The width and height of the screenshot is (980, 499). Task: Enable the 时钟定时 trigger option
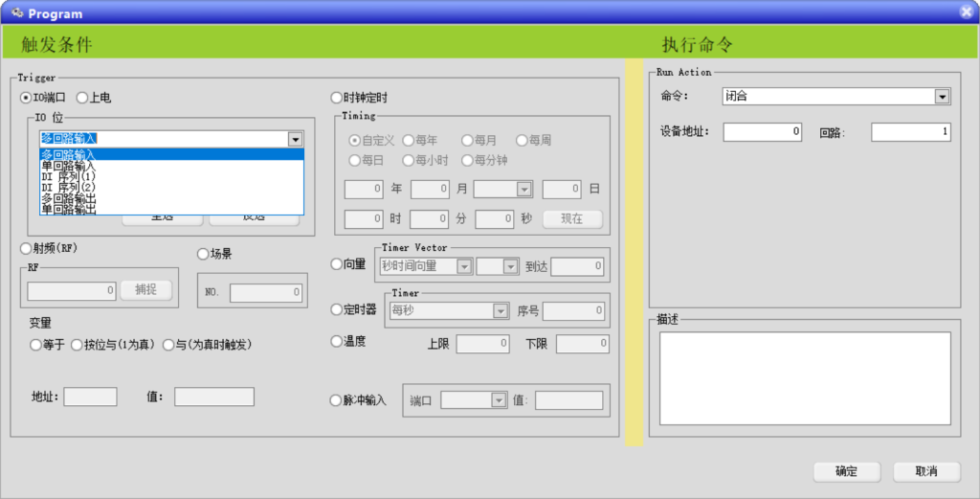pyautogui.click(x=336, y=98)
